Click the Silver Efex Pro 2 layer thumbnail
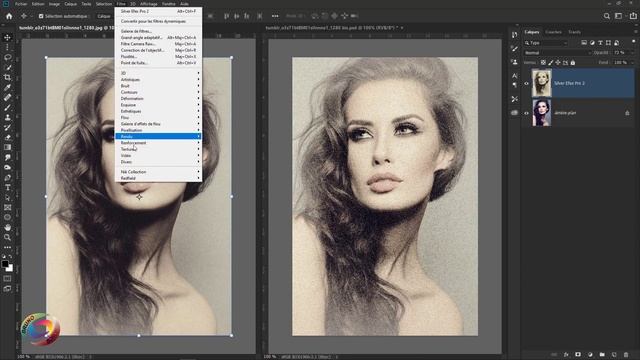 [542, 83]
